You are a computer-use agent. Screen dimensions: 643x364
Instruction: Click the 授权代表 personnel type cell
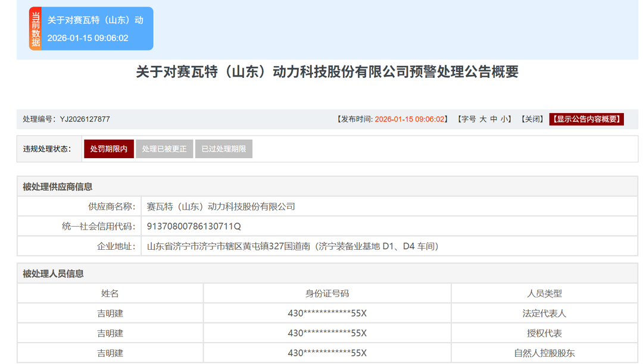tap(544, 333)
